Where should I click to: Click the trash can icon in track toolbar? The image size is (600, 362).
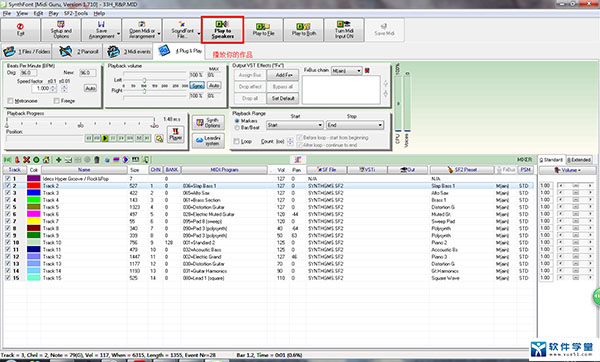[x=97, y=160]
